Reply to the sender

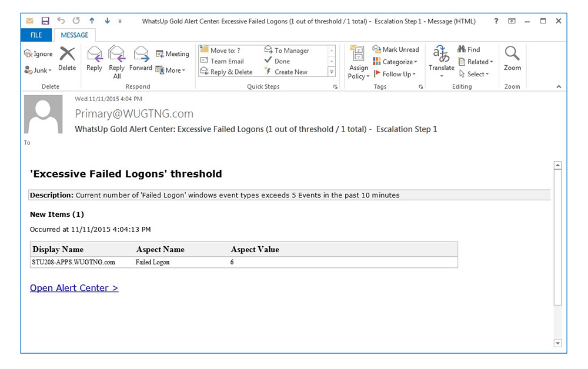pyautogui.click(x=94, y=59)
